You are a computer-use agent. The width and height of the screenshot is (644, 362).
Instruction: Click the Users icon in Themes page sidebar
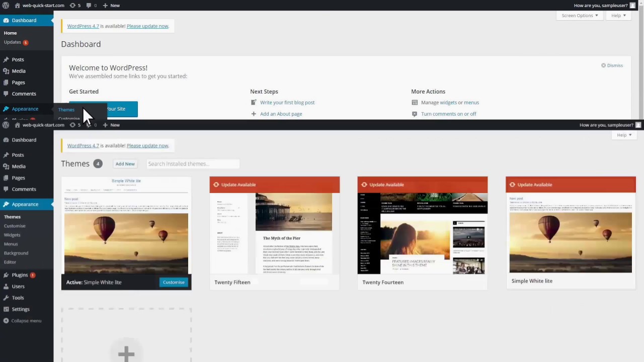(x=6, y=286)
